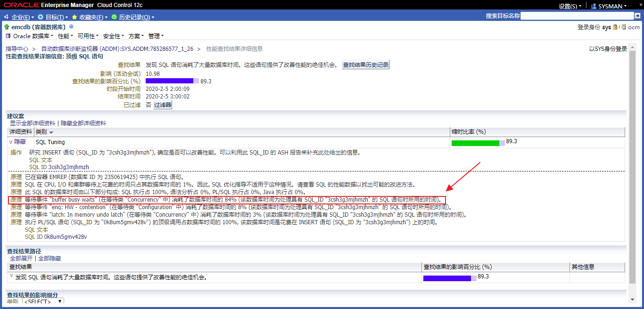Open the 收藏夹(F) favorites menu
This screenshot has height=309, width=644.
(91, 17)
